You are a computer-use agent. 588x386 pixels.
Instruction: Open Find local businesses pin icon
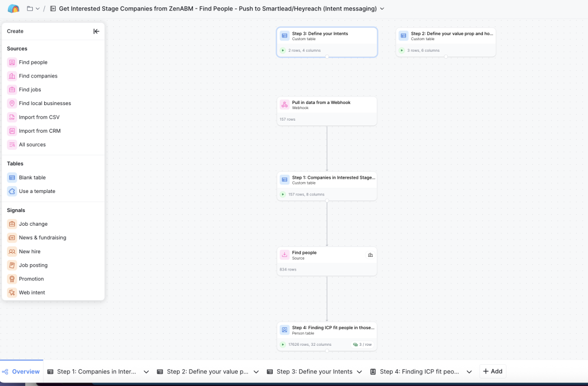pos(12,103)
